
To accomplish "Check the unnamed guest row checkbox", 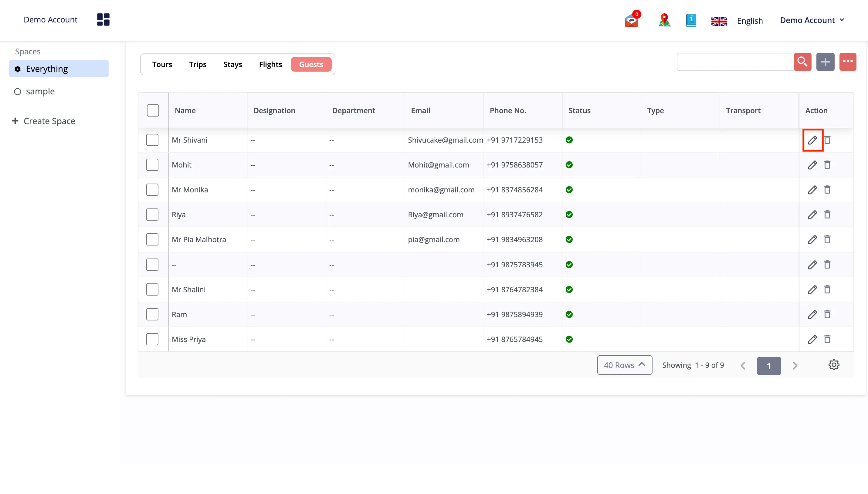I will pos(152,265).
